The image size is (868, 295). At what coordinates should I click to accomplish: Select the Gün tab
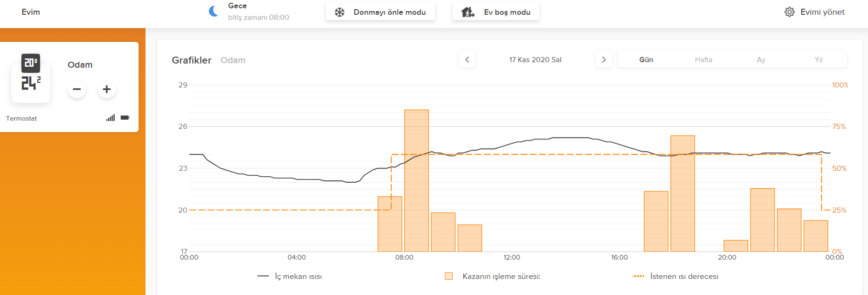pos(646,60)
